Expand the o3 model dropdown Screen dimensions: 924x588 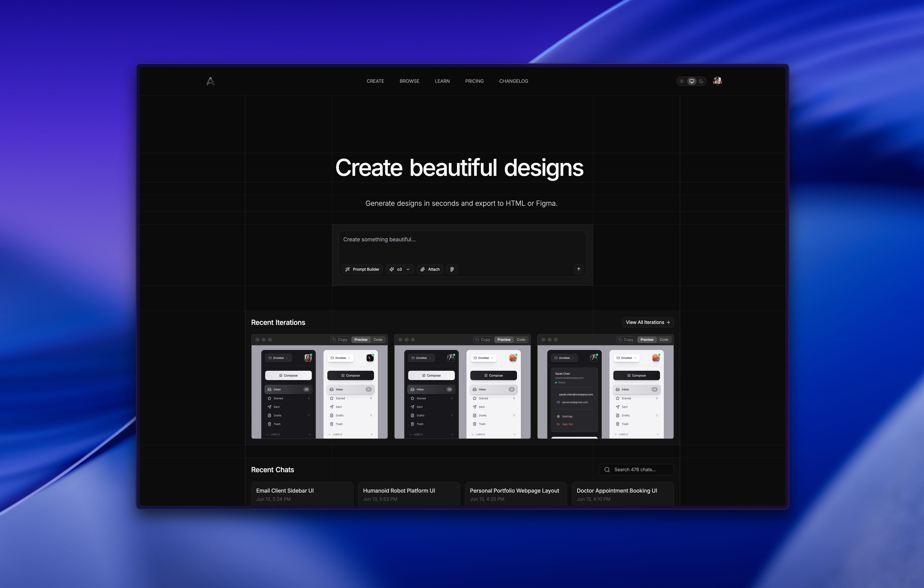(x=399, y=270)
